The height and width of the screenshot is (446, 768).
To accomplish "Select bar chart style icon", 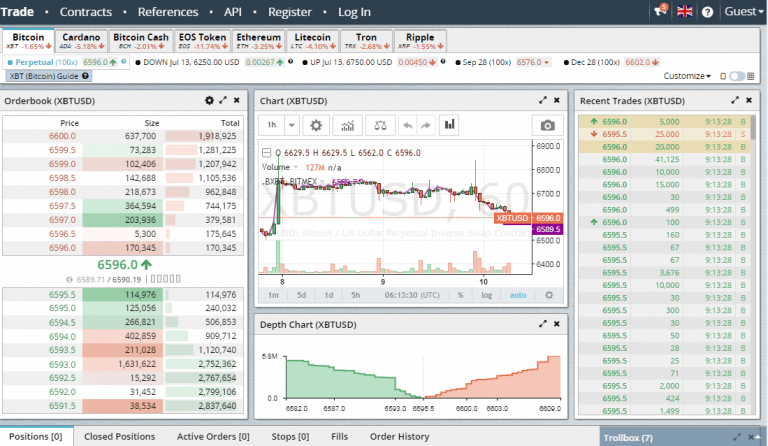I will 449,125.
